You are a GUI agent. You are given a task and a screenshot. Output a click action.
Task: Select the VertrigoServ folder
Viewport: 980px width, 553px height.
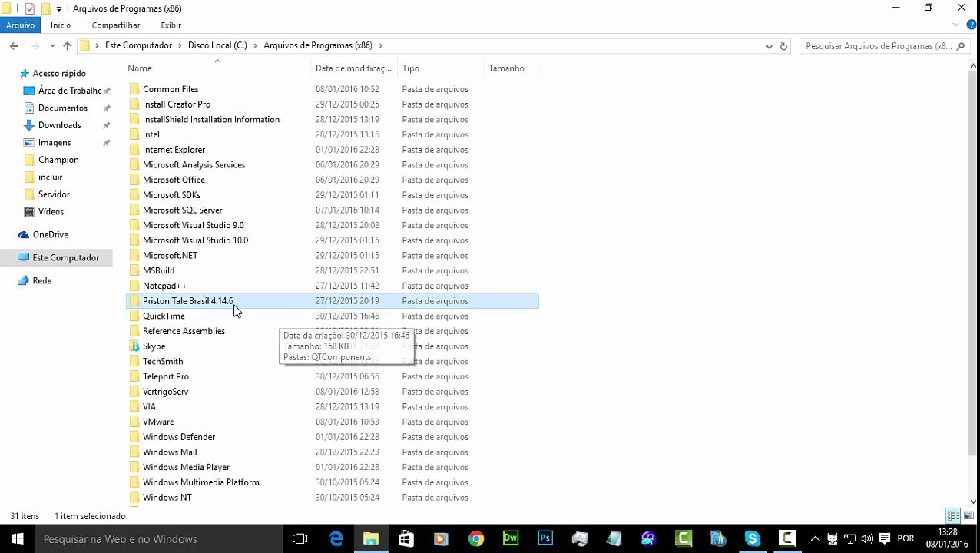(x=165, y=392)
